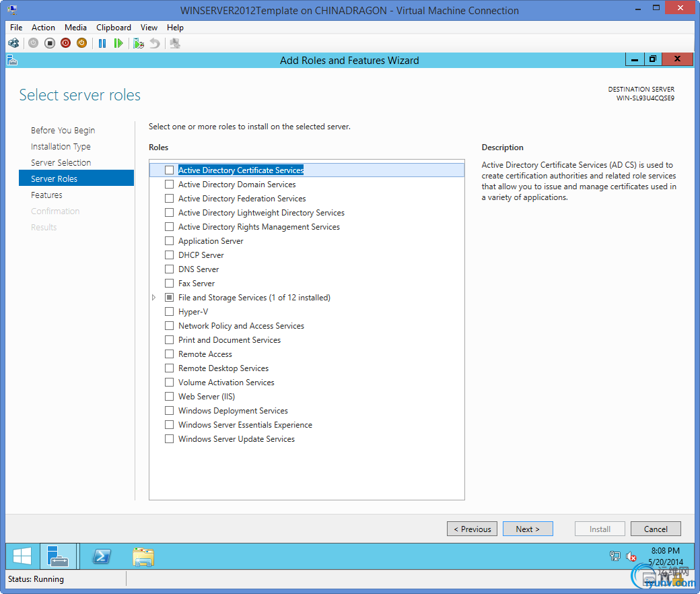
Task: Check Active Directory Federation Services
Action: 169,198
